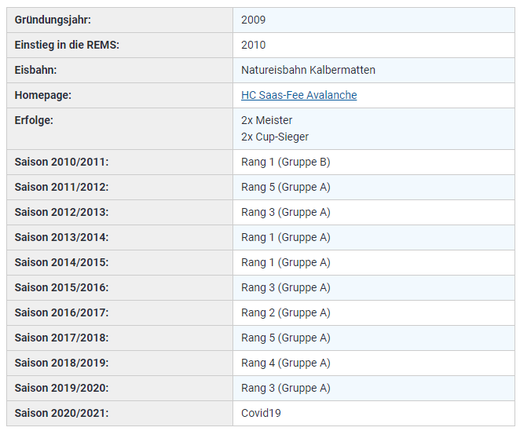Select the 2x Meister text
Screen dimensions: 520x431
point(267,120)
